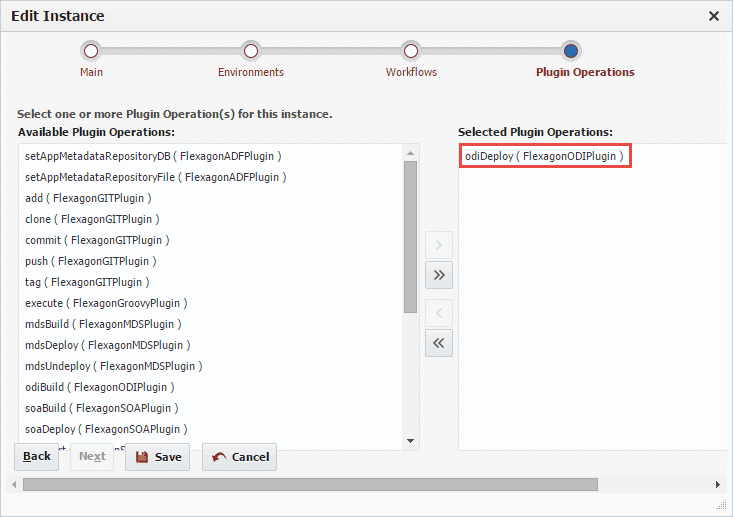Viewport: 733px width, 517px height.
Task: Click the dialog horizontal scrollbar thumb
Action: (x=310, y=485)
